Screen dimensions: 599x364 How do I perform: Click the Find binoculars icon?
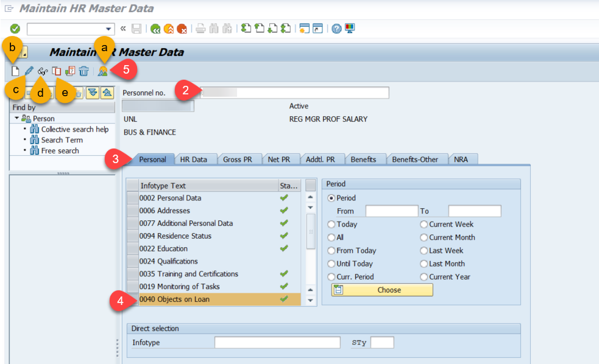pyautogui.click(x=214, y=29)
